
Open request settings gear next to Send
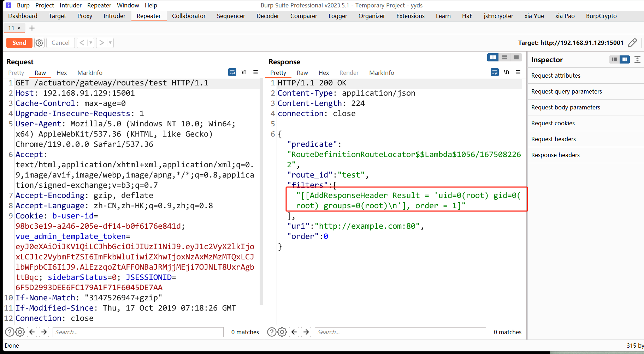click(x=39, y=43)
